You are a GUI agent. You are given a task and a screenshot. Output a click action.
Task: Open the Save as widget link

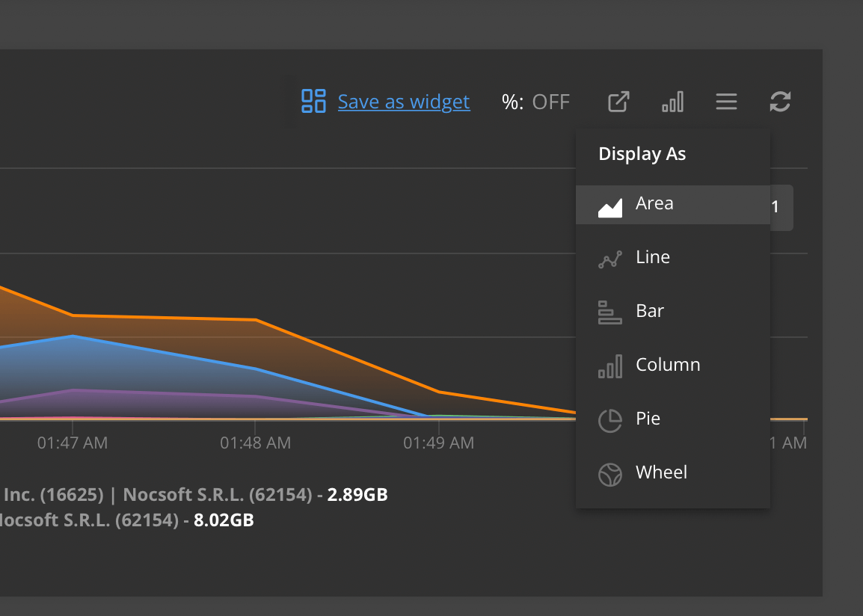tap(404, 102)
